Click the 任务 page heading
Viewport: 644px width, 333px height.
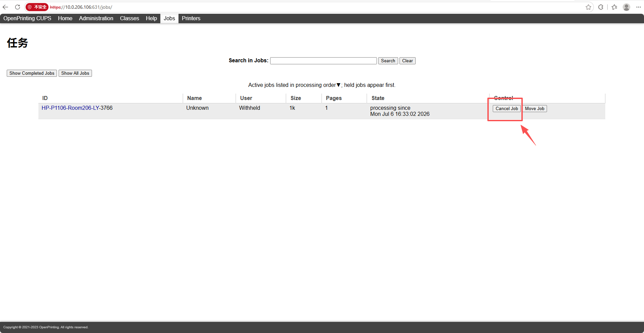18,43
